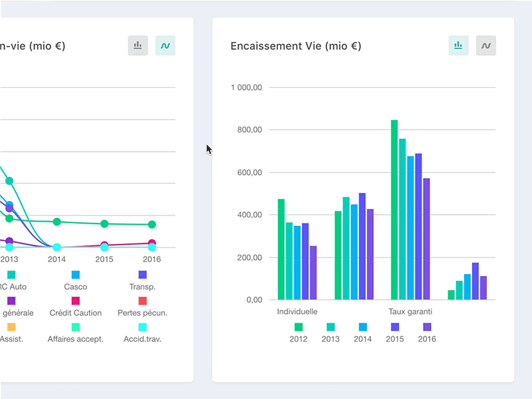Click the Accid.trav. legend label
This screenshot has width=532, height=399.
[142, 338]
